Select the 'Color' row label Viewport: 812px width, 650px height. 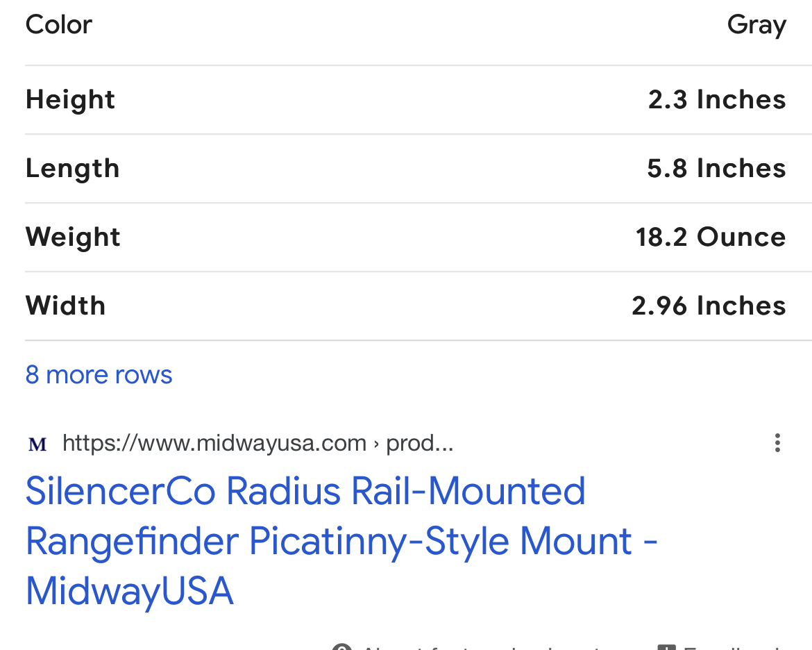click(x=58, y=24)
